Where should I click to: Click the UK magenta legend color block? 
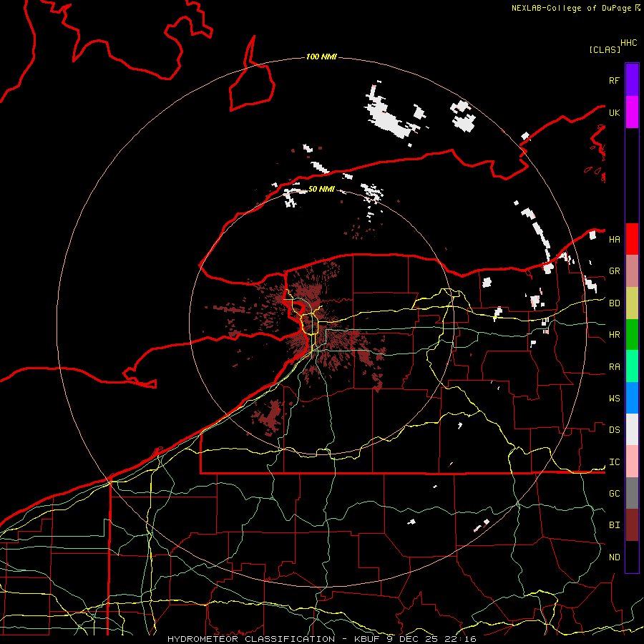coord(632,112)
